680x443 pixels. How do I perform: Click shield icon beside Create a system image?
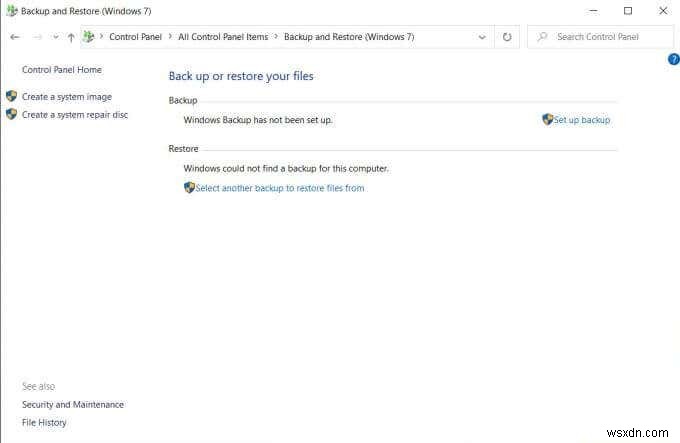[12, 96]
